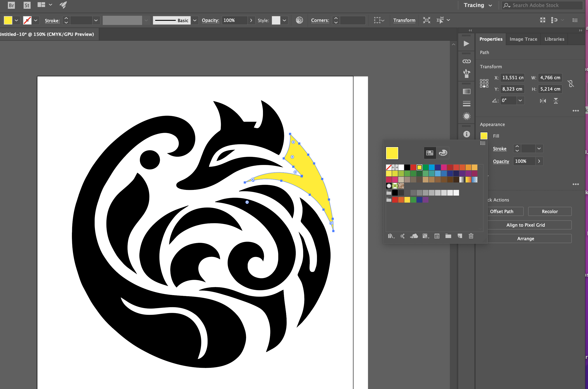Open the rotation angle dropdown
This screenshot has width=588, height=389.
tap(520, 100)
